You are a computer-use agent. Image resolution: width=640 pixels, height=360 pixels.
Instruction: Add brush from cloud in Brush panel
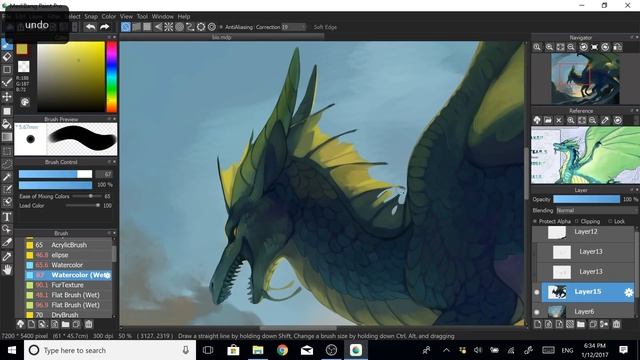click(20, 324)
